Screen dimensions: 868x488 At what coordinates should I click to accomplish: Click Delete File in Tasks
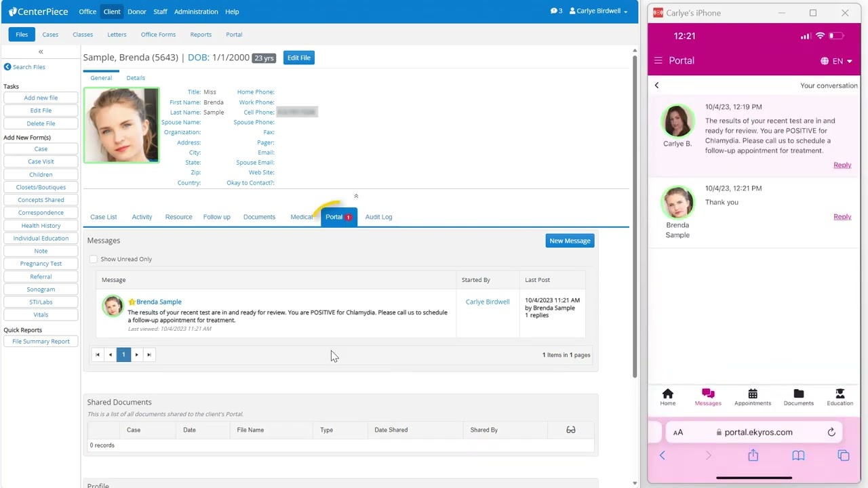41,123
